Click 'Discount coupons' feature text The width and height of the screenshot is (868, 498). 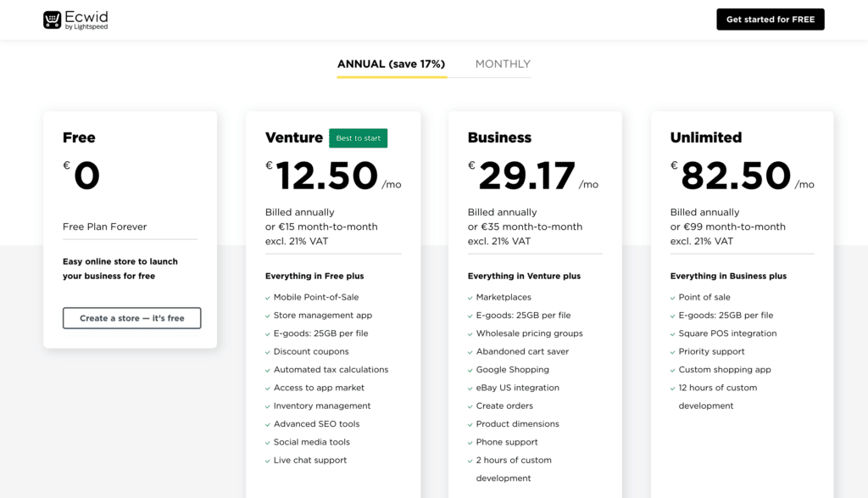[x=311, y=351]
